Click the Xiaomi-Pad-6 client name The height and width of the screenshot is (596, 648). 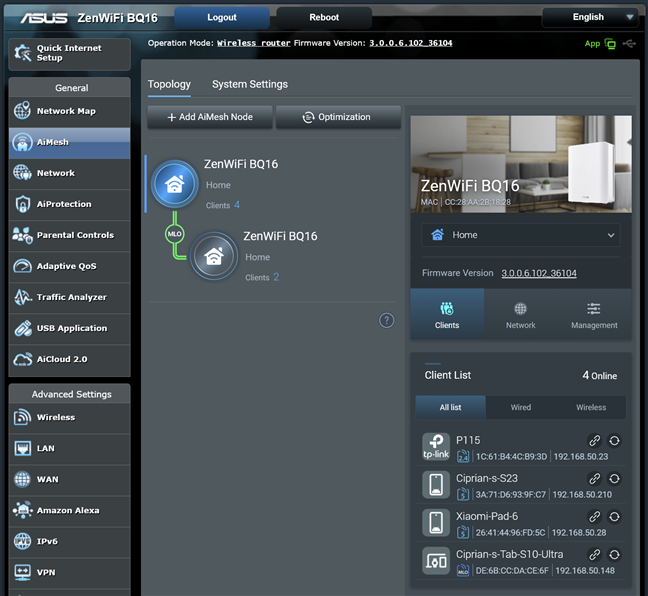(487, 517)
